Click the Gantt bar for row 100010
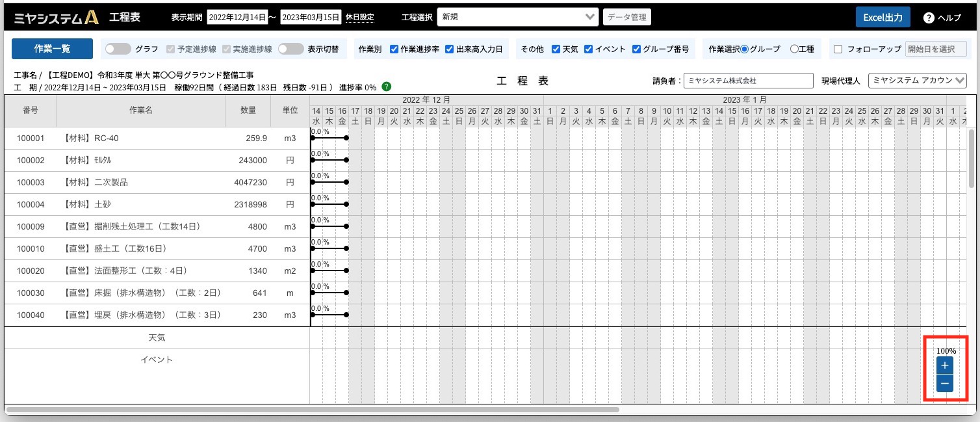The width and height of the screenshot is (980, 422). coord(329,248)
